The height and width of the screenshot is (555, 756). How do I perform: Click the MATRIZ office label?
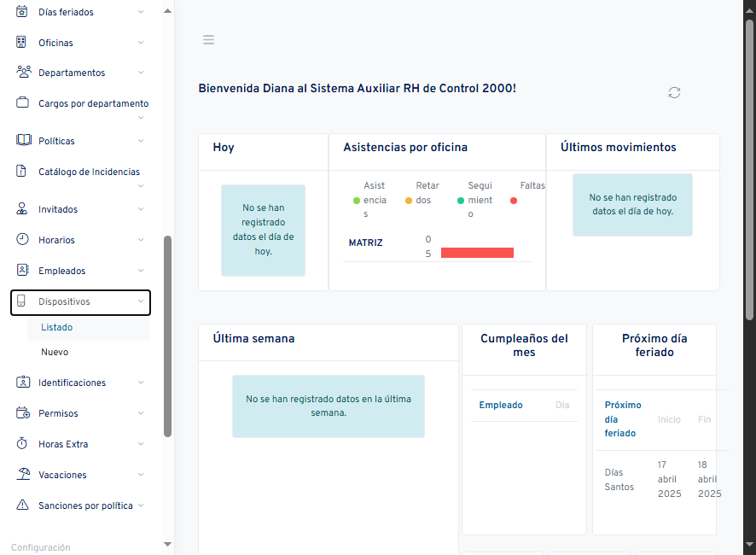pyautogui.click(x=365, y=242)
